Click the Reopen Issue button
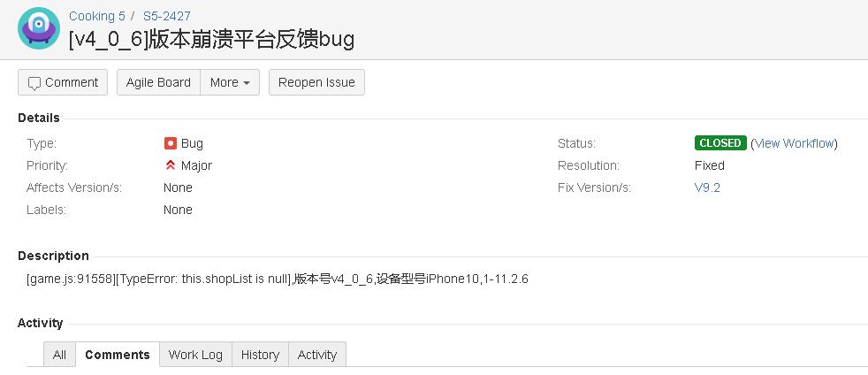Viewport: 868px width, 375px height. coord(316,82)
